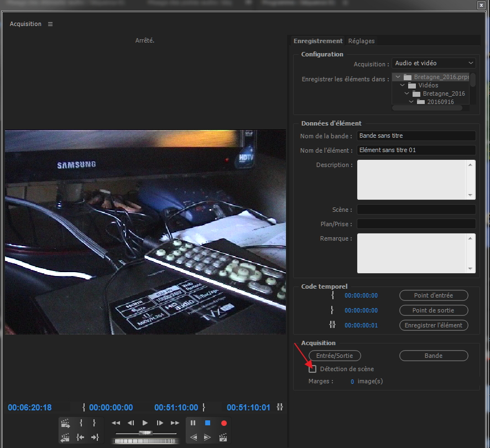Open the Acquisition type dropdown
The height and width of the screenshot is (448, 490).
(x=434, y=64)
